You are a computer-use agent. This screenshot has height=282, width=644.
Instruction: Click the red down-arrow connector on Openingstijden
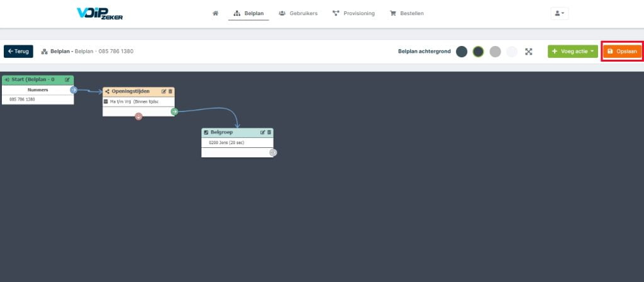coord(139,116)
